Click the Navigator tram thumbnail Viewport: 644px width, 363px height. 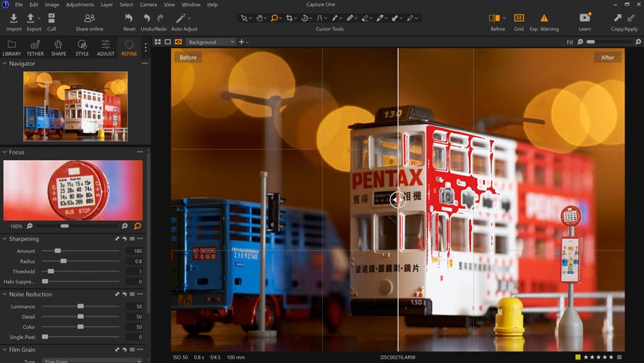tap(75, 106)
